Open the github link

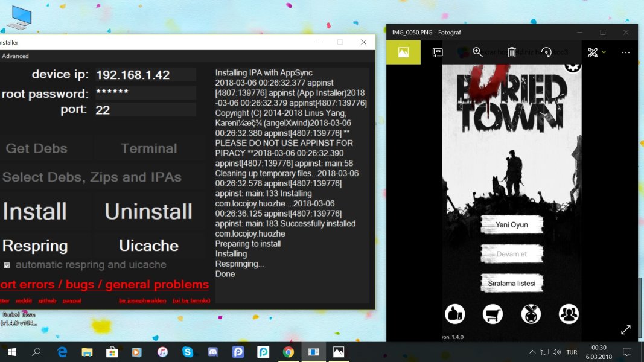pos(48,300)
